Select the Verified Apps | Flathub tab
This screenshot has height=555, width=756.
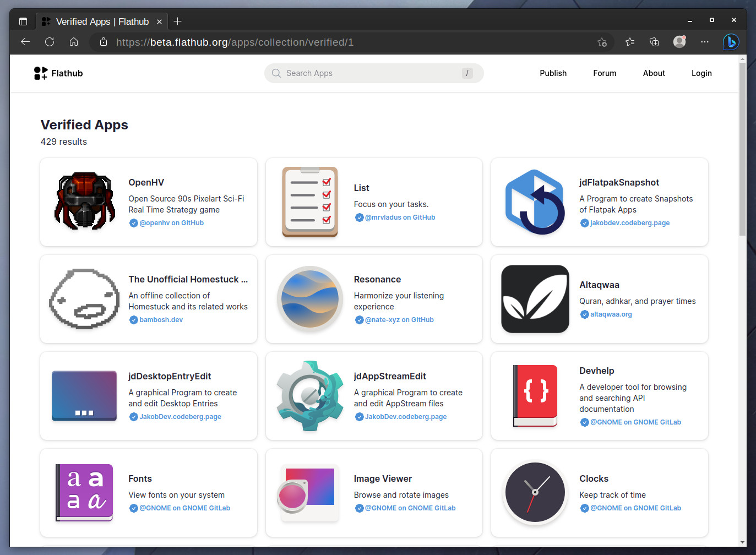(x=102, y=21)
